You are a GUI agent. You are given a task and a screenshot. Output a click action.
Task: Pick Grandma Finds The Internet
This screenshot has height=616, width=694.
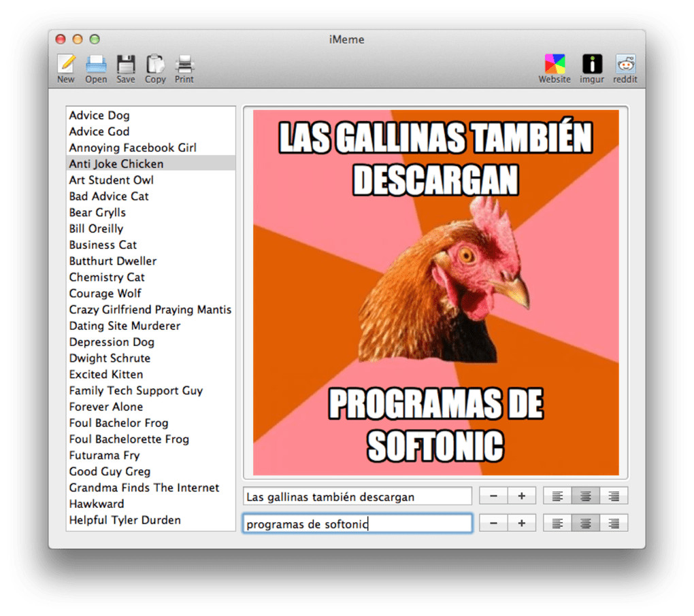click(x=150, y=487)
